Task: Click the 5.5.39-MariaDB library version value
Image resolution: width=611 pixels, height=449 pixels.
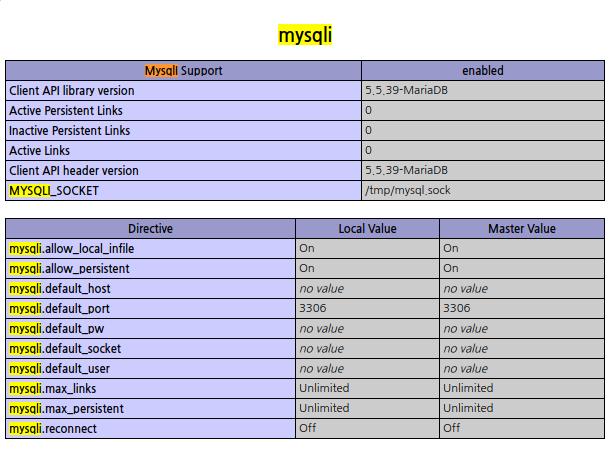Action: click(x=406, y=90)
